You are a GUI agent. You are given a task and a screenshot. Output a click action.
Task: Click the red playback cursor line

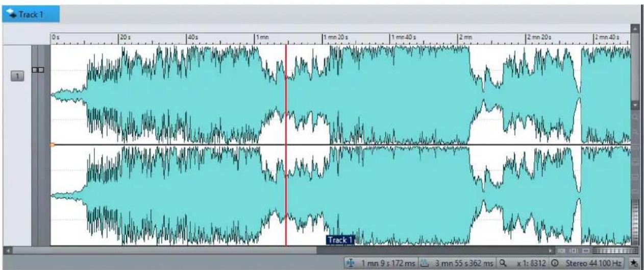coord(286,144)
